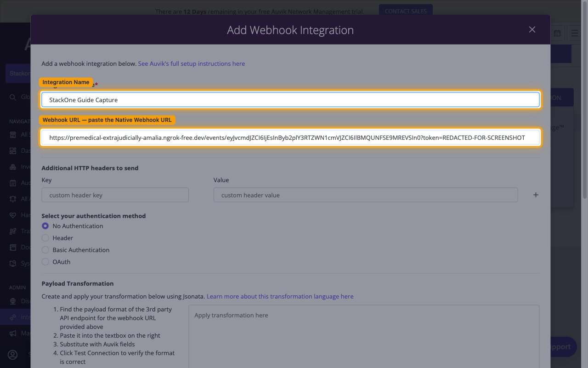
Task: Click the Additional HTTP headers to send heading
Action: [90, 168]
